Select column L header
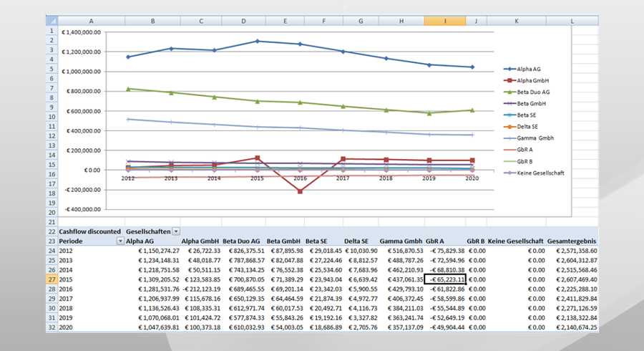 click(x=572, y=21)
